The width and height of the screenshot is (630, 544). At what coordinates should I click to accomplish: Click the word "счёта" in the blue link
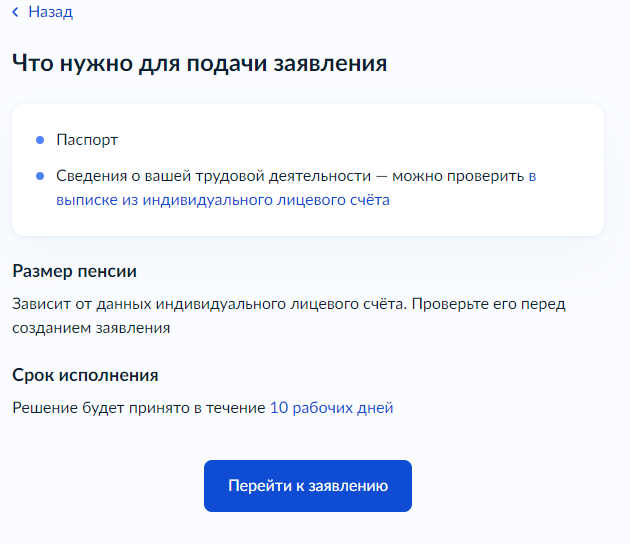368,200
